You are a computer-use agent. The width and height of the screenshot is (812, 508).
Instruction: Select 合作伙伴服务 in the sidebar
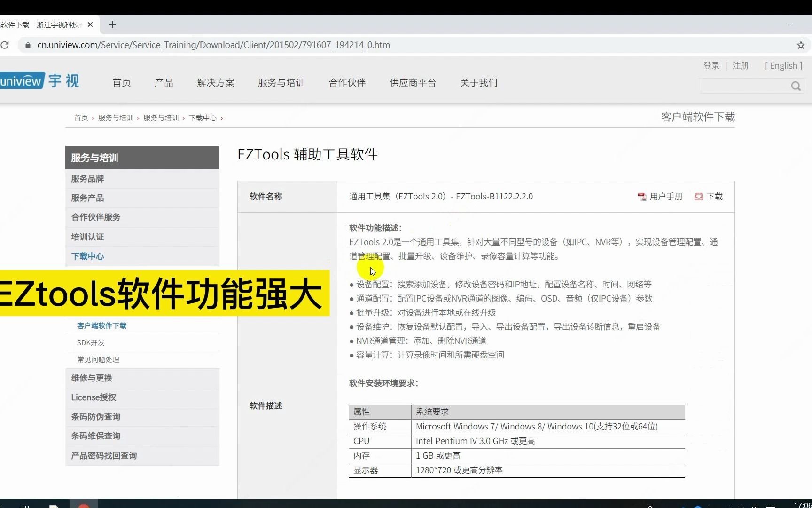point(142,217)
